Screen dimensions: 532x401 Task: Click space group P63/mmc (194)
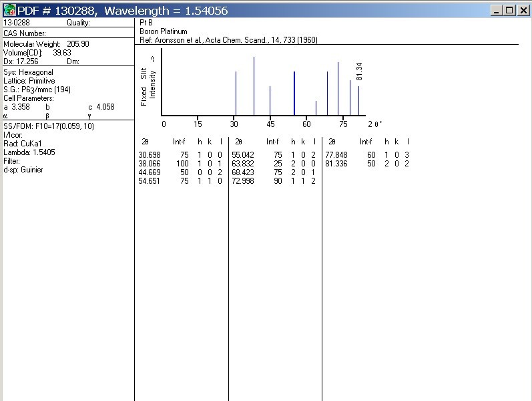coord(37,90)
